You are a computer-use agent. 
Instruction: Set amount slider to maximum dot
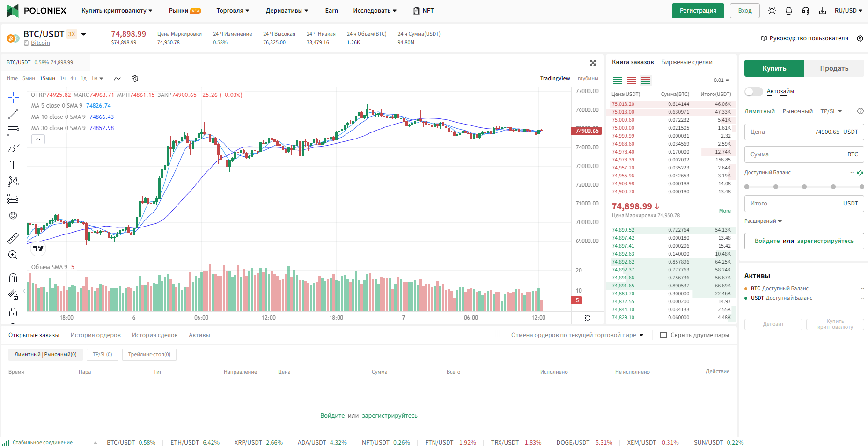[862, 187]
